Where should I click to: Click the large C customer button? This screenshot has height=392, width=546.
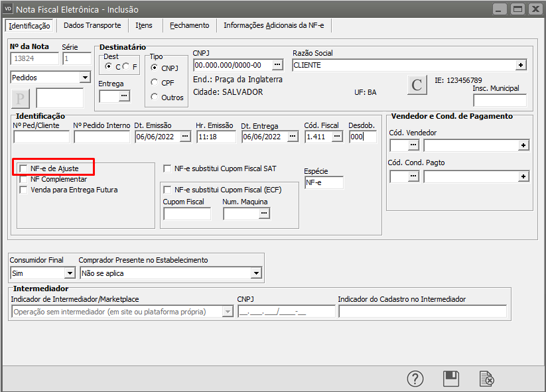click(417, 85)
